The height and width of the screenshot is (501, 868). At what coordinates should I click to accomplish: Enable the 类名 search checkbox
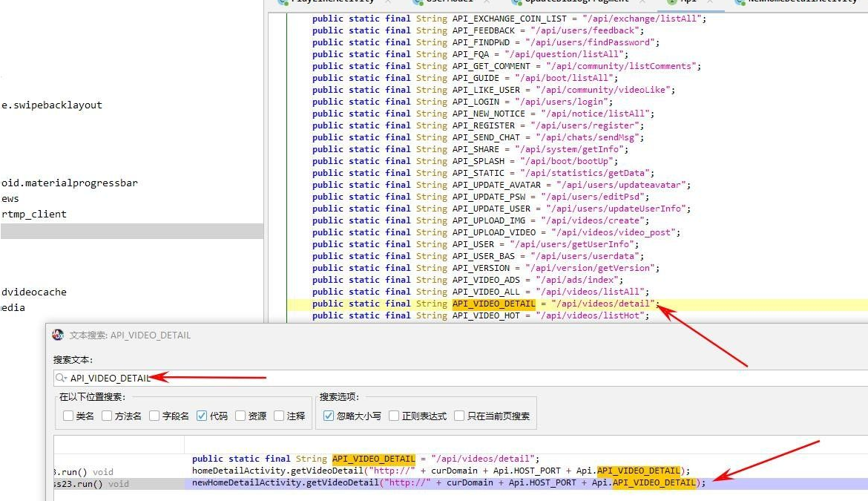(68, 416)
